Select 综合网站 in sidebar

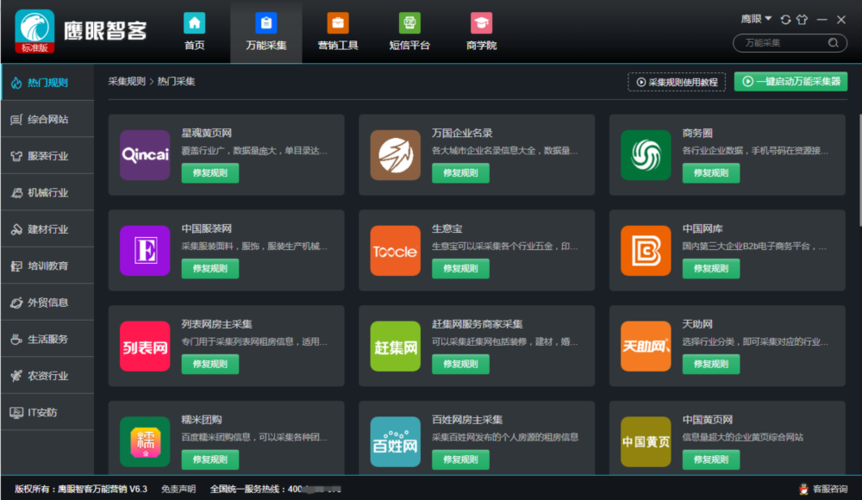(47, 119)
